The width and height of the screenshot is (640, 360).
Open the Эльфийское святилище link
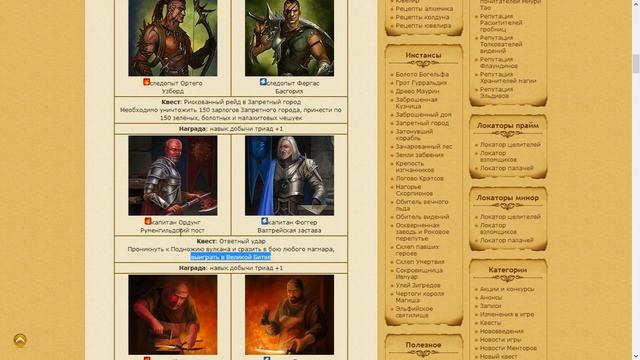point(414,312)
